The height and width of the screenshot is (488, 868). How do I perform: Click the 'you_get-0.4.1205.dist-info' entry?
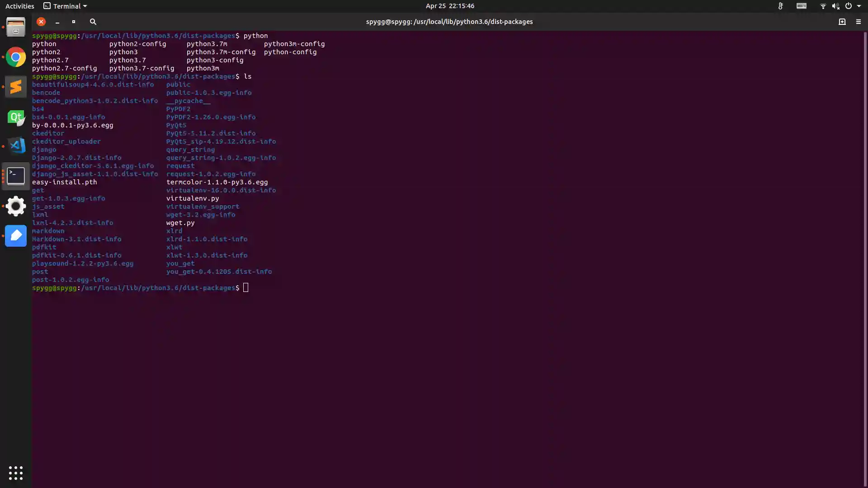pyautogui.click(x=219, y=272)
